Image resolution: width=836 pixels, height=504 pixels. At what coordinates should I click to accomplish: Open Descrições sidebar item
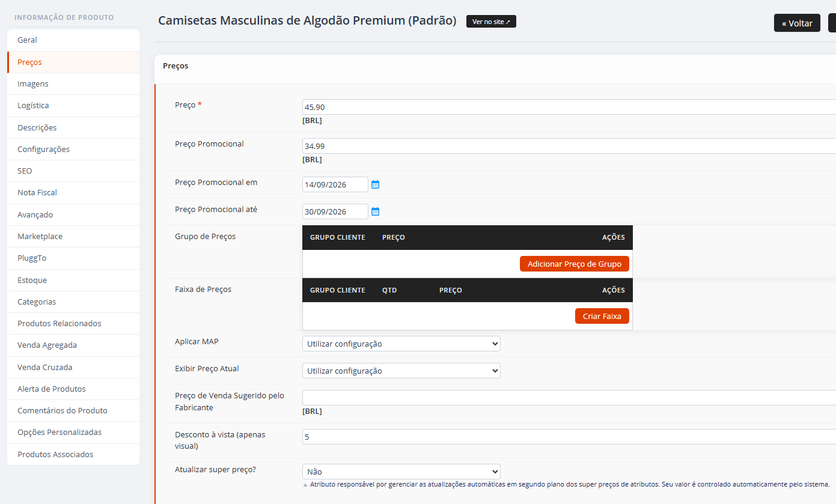(73, 127)
